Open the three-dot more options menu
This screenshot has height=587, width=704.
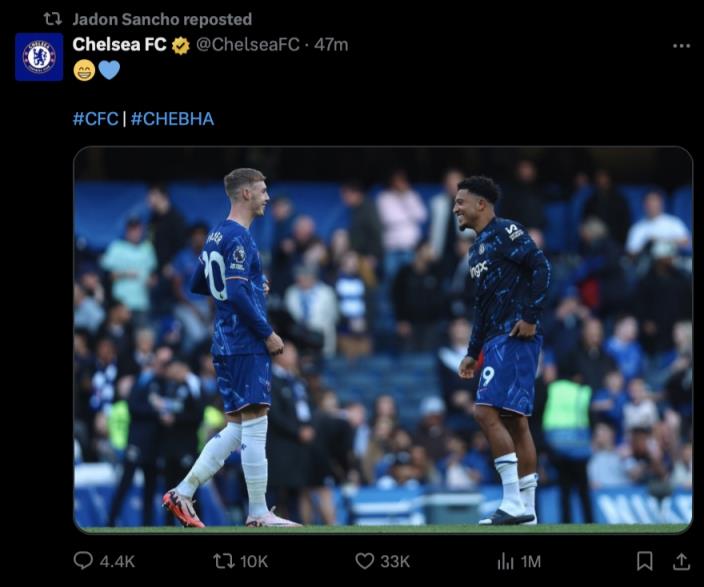tap(681, 45)
